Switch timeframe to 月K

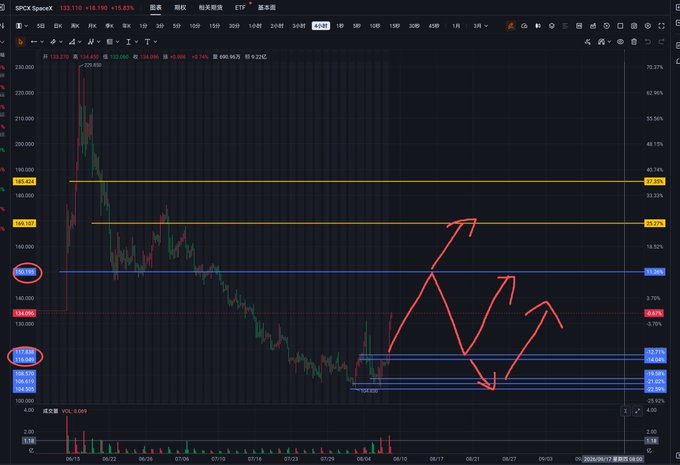92,26
